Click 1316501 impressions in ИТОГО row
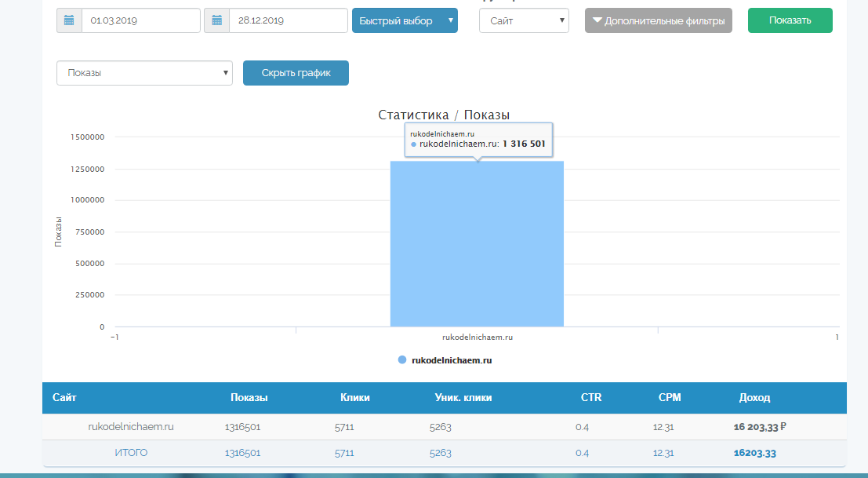This screenshot has height=478, width=868. pos(242,453)
